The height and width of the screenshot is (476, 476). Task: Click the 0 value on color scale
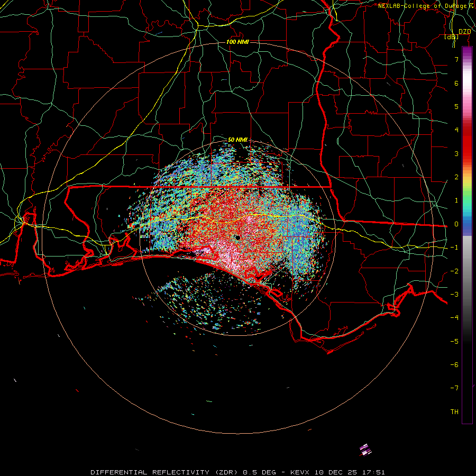(x=456, y=224)
